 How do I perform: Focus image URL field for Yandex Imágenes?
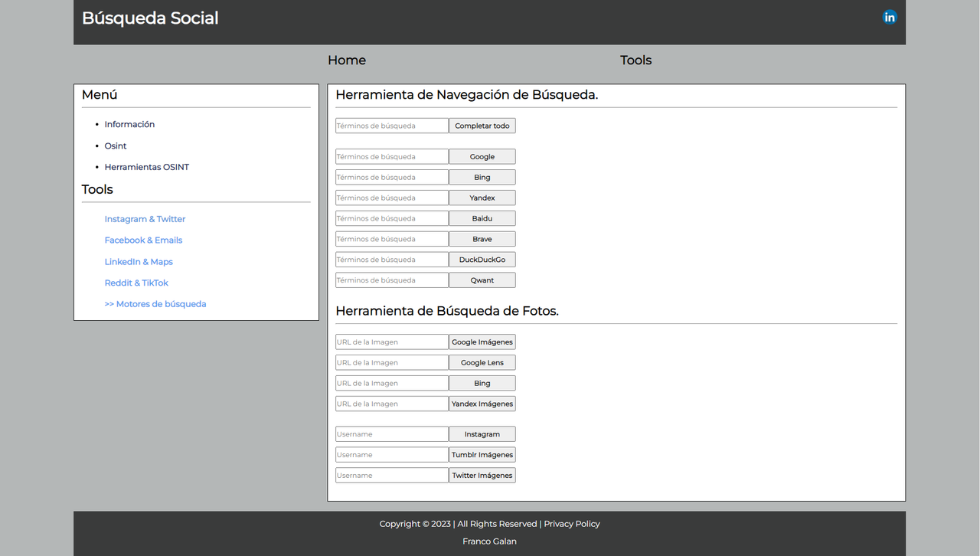pyautogui.click(x=392, y=404)
